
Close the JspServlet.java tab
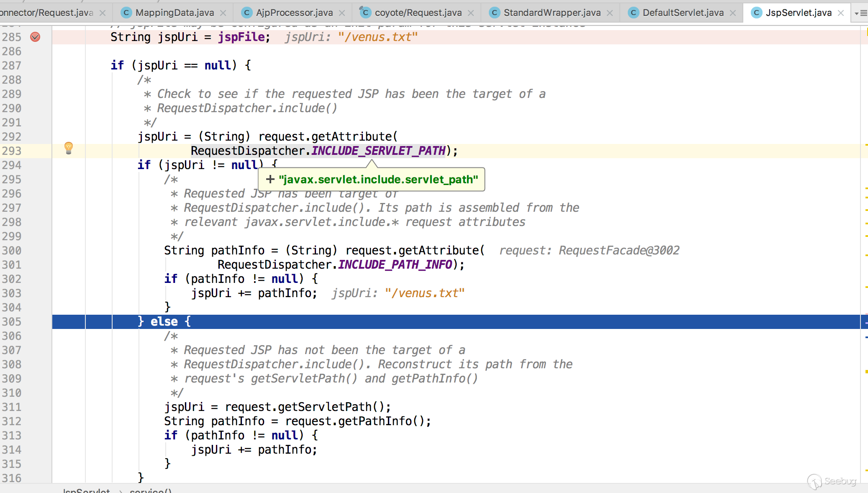(x=841, y=13)
